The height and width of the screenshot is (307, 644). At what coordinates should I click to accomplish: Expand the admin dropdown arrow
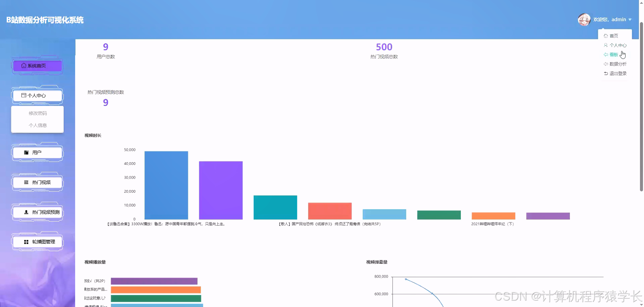point(630,20)
